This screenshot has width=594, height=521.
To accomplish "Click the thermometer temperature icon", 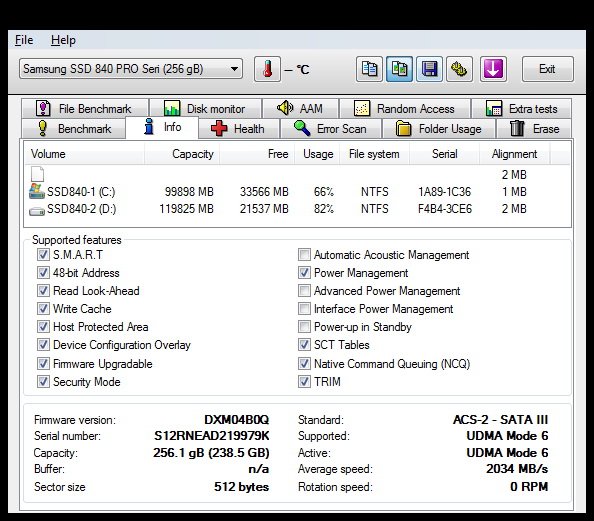I will coord(267,69).
